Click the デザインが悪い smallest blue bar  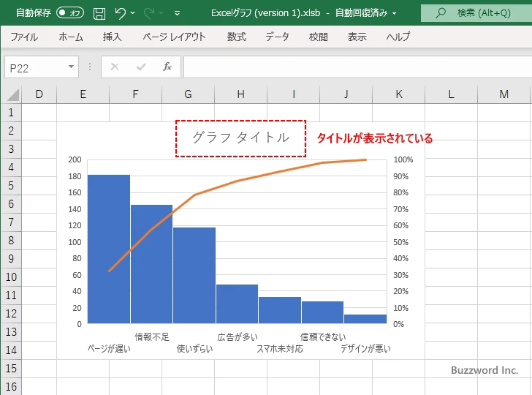coord(365,319)
